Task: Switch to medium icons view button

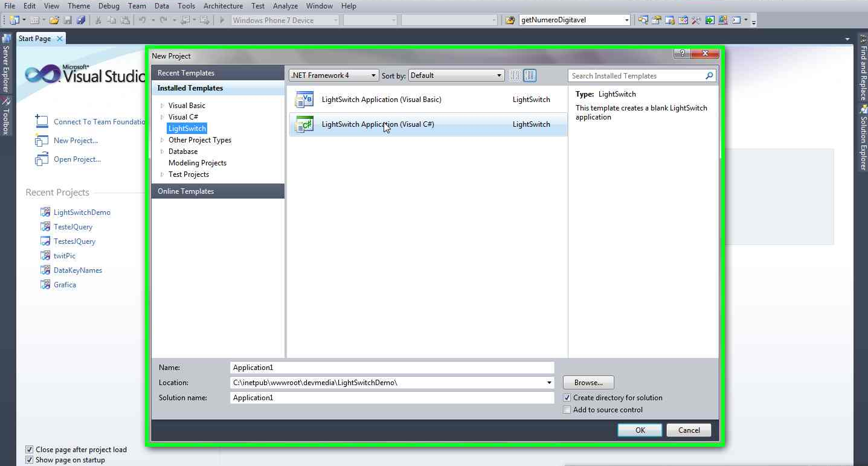Action: tap(530, 75)
